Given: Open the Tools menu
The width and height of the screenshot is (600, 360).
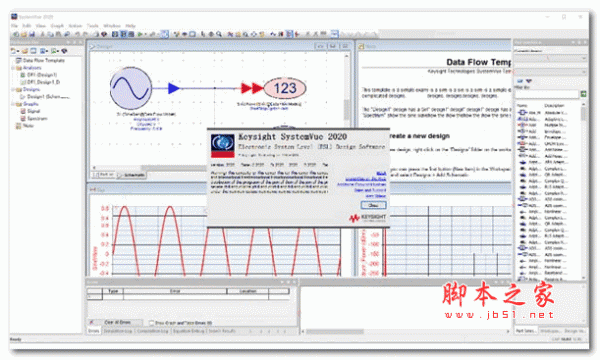Looking at the screenshot, I should pyautogui.click(x=93, y=26).
